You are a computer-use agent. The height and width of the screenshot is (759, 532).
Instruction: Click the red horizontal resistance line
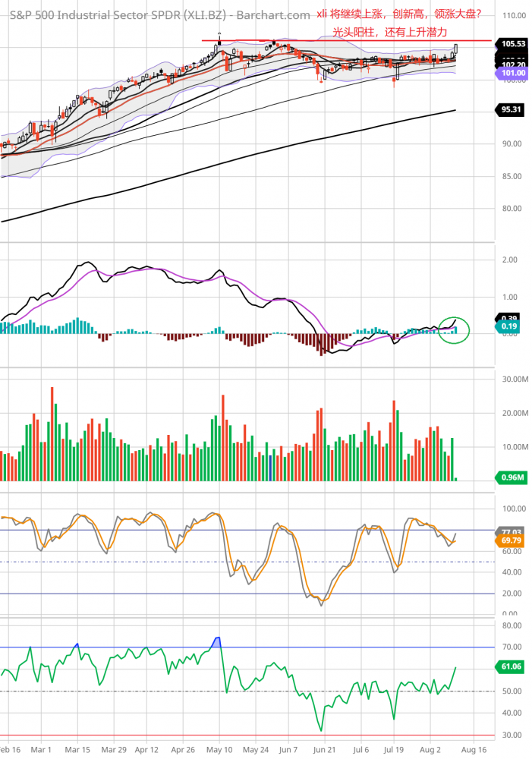click(x=342, y=39)
